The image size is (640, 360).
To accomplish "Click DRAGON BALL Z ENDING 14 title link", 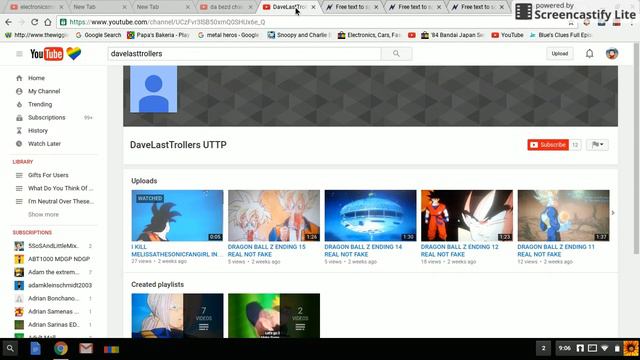I will click(x=363, y=251).
